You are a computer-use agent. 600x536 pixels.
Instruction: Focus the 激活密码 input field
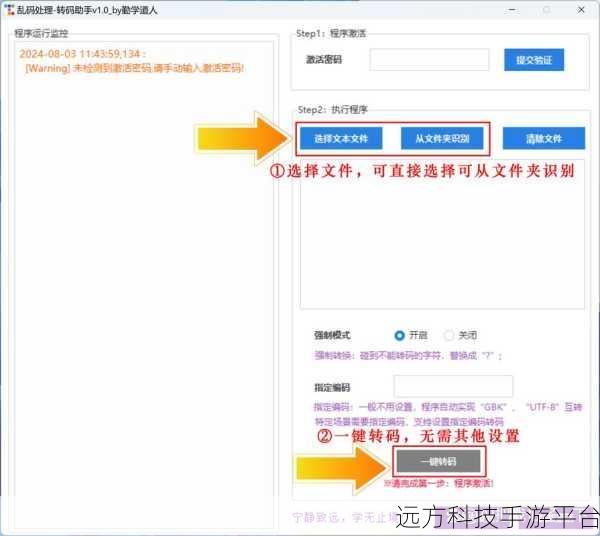pyautogui.click(x=429, y=59)
